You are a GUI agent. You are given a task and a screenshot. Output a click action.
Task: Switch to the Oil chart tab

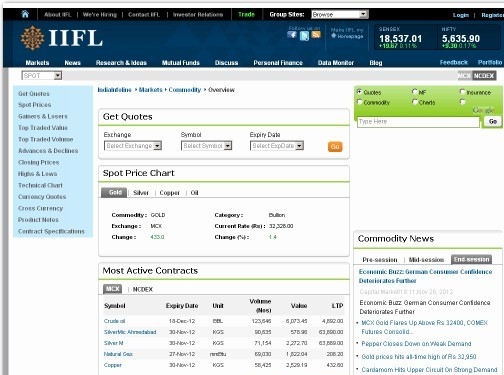194,193
